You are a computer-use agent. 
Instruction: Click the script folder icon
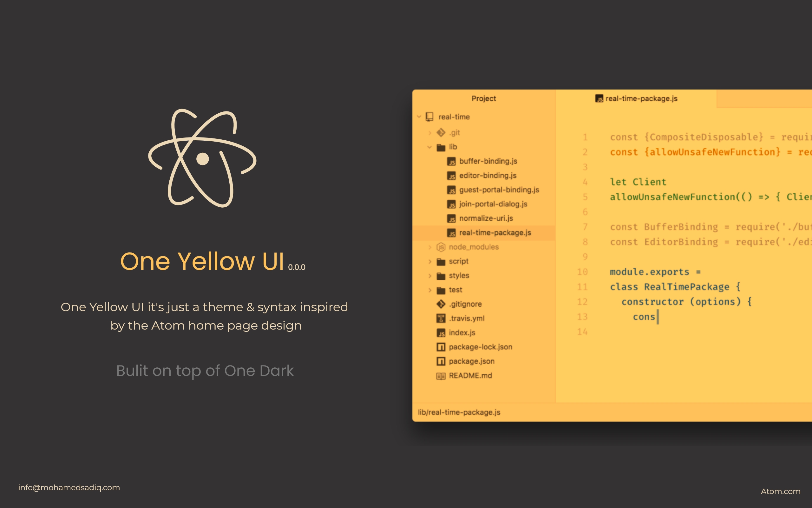(x=441, y=262)
